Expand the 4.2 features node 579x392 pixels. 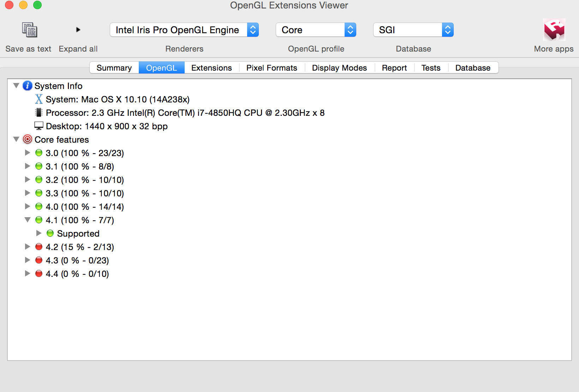click(28, 247)
